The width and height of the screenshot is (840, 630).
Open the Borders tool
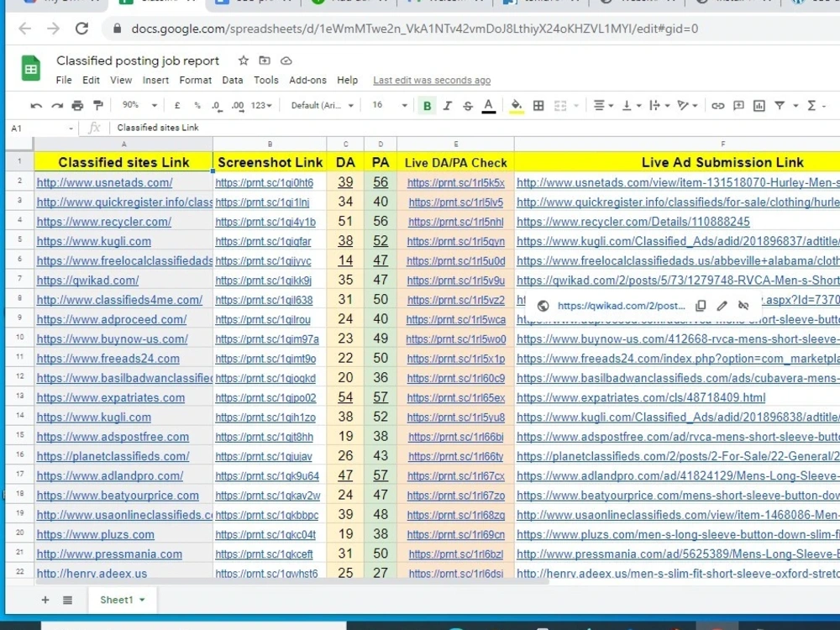pyautogui.click(x=538, y=106)
